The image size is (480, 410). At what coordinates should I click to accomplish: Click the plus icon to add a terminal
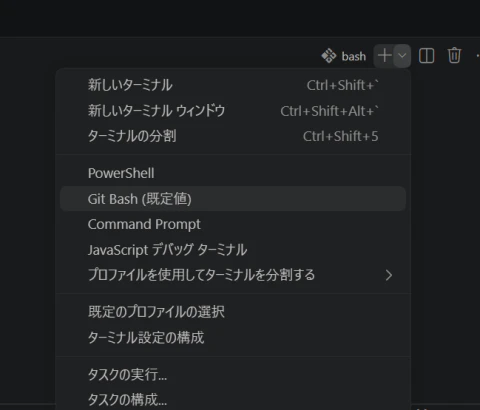384,56
